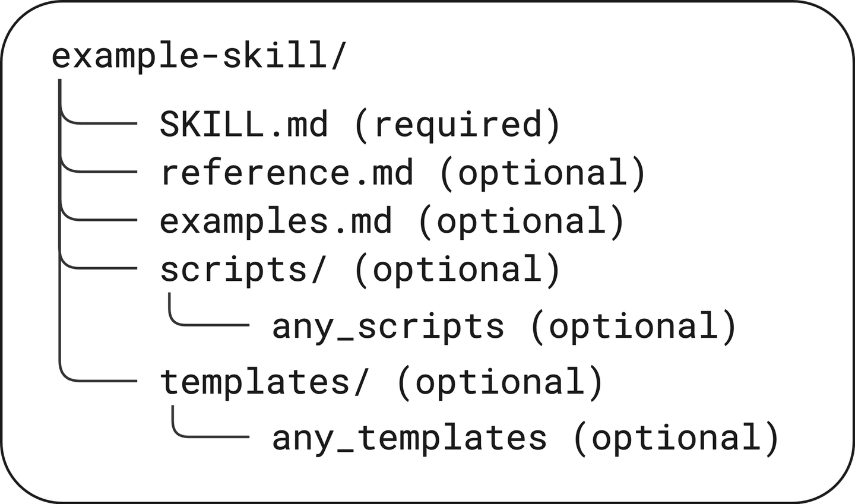
Task: Click the (optional) label beside any_scripts
Action: (633, 326)
